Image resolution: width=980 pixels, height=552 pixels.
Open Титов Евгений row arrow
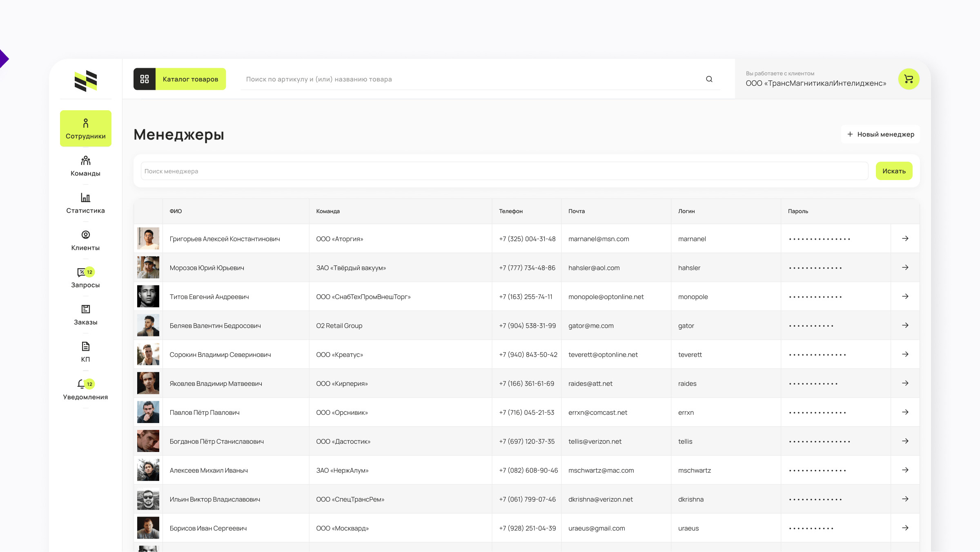tap(905, 296)
